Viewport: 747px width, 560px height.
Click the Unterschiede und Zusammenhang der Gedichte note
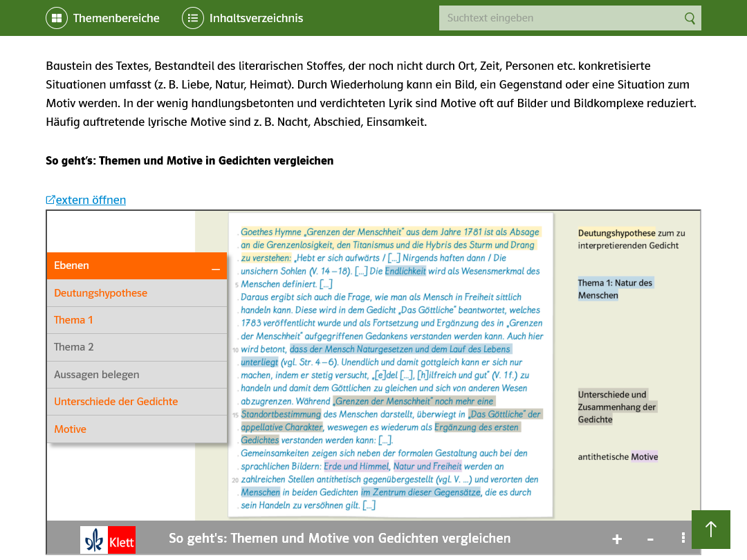click(617, 407)
